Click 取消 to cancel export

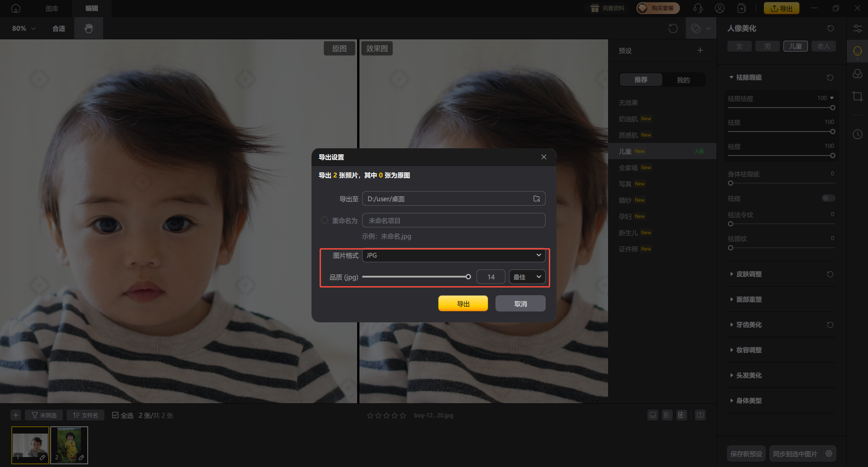pyautogui.click(x=520, y=304)
